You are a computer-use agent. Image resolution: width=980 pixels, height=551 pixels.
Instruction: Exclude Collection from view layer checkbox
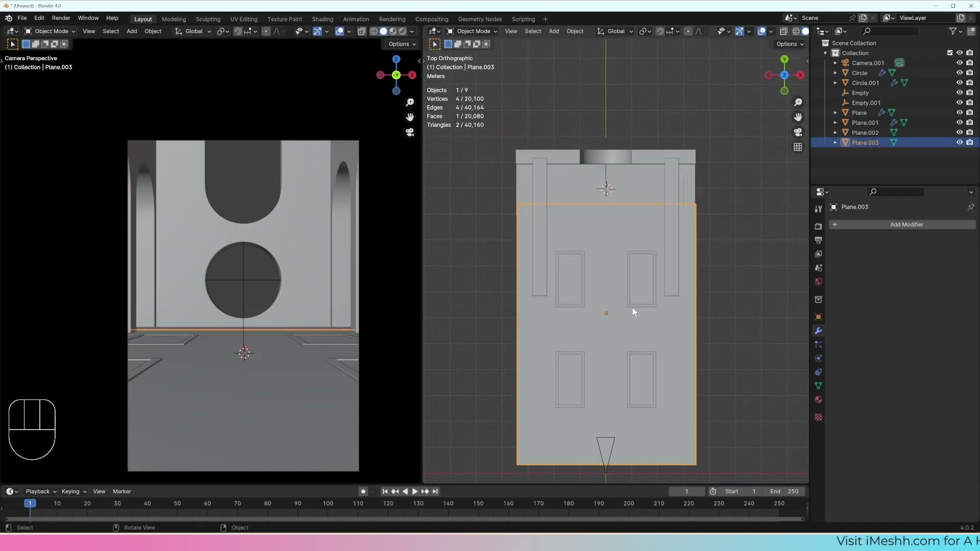point(950,53)
